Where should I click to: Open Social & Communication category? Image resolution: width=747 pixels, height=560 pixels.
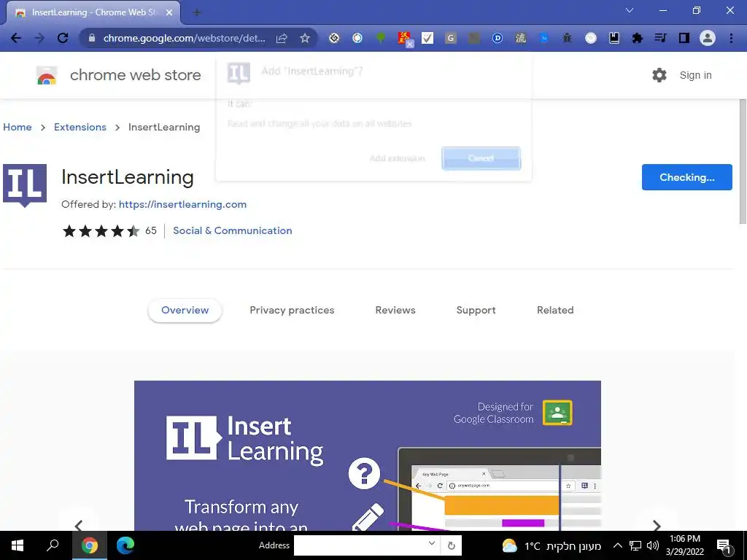click(233, 230)
